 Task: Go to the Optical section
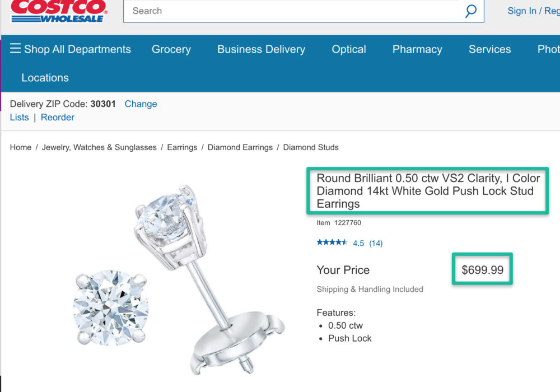(349, 49)
